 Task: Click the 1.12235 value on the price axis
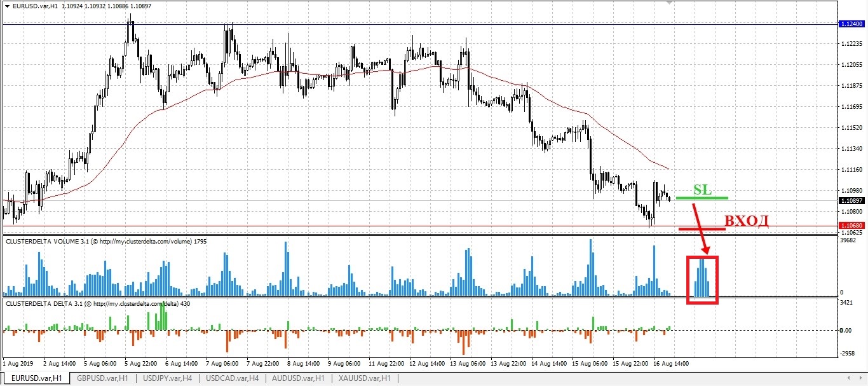pos(851,44)
